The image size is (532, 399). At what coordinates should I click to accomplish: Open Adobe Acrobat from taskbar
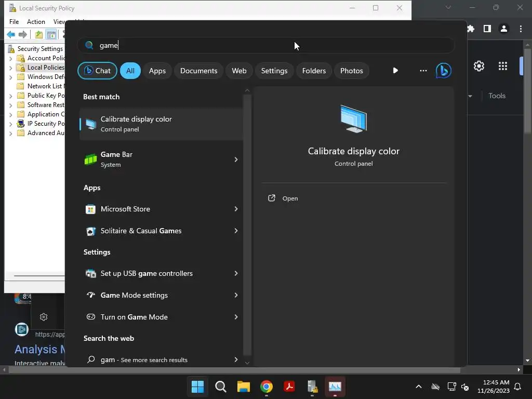(289, 387)
